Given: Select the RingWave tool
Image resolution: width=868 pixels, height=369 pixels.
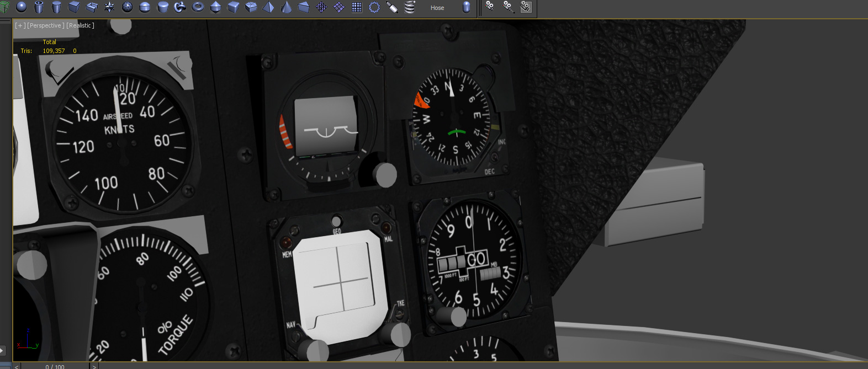Looking at the screenshot, I should [374, 7].
